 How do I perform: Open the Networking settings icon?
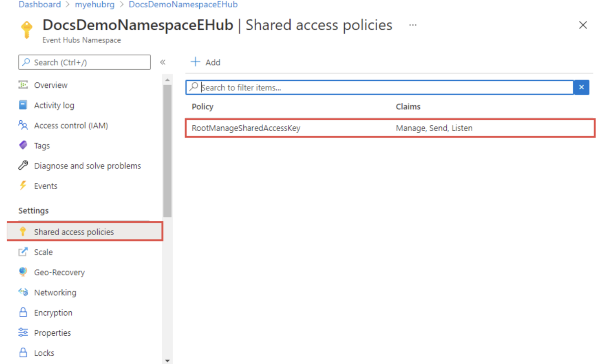(23, 292)
